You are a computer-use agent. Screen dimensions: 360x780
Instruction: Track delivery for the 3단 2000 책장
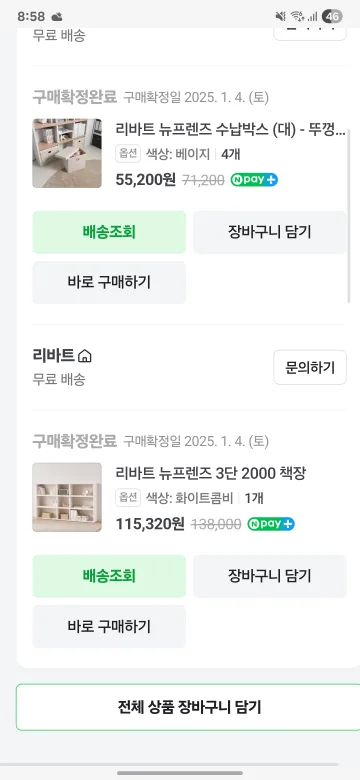point(109,576)
